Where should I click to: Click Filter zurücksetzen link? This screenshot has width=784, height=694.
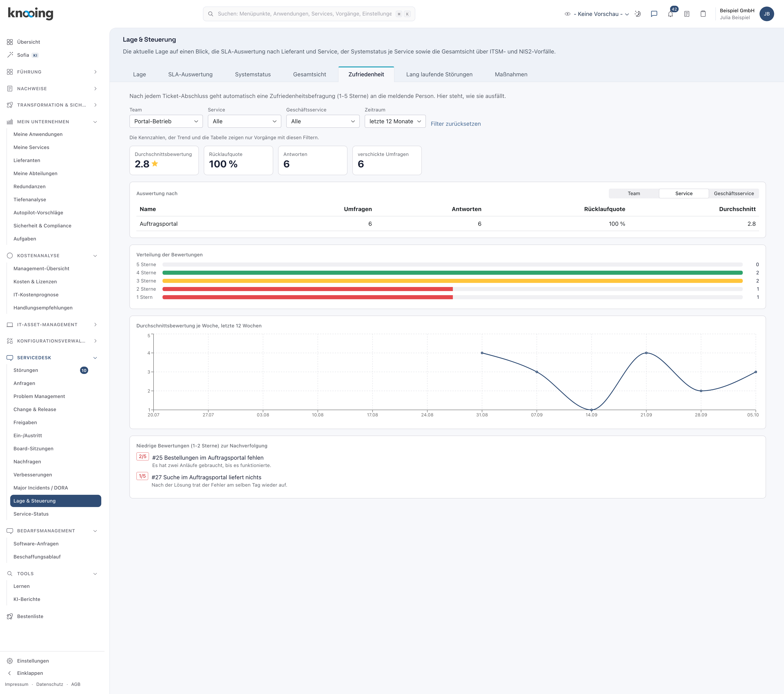(x=455, y=123)
